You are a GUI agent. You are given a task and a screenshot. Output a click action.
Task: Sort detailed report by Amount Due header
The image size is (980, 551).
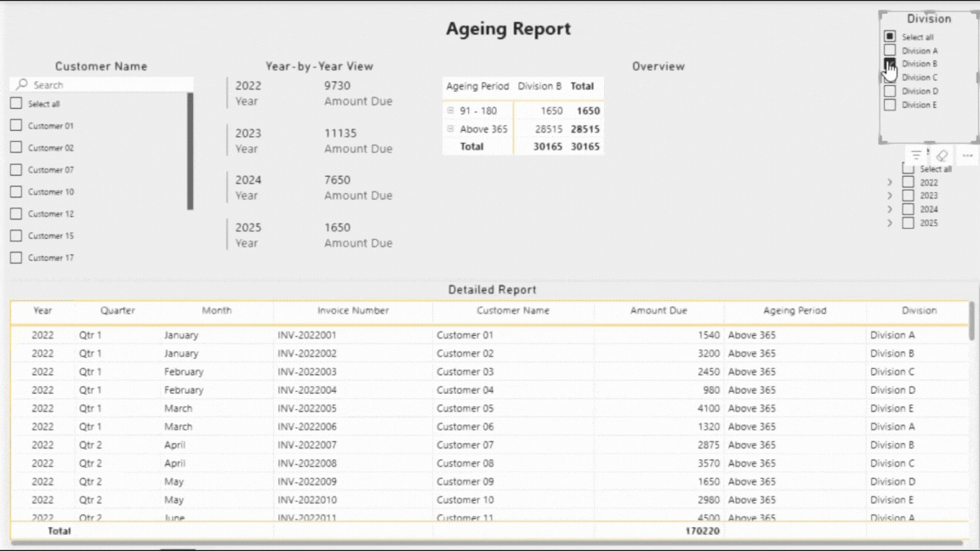(x=658, y=310)
